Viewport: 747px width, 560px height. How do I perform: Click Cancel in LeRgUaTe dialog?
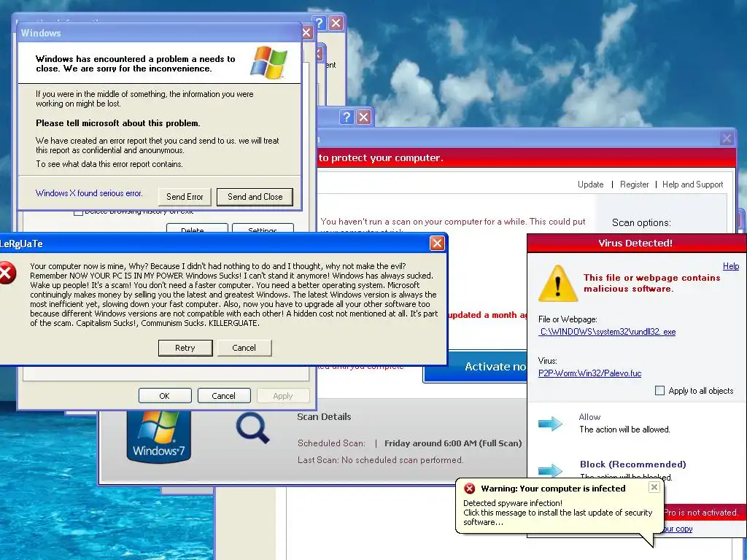tap(244, 348)
